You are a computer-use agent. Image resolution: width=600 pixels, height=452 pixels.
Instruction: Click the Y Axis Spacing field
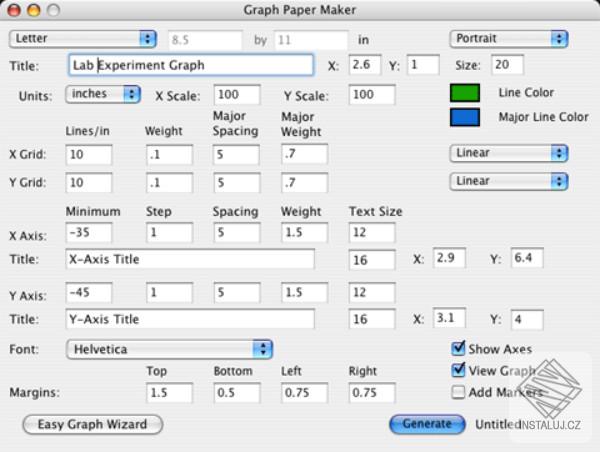click(x=237, y=293)
